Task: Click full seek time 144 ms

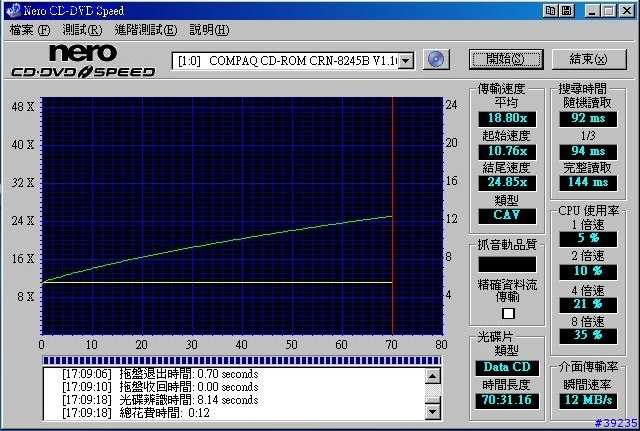Action: 588,182
